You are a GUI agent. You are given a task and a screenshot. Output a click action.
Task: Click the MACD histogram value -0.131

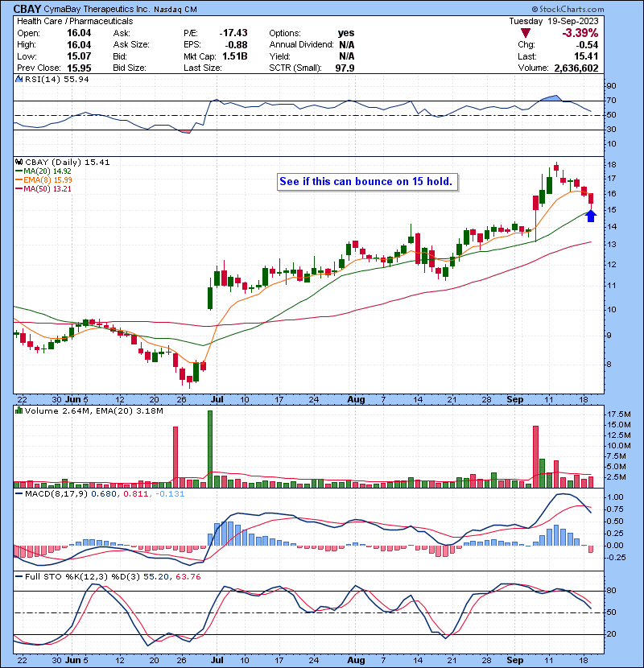(170, 494)
